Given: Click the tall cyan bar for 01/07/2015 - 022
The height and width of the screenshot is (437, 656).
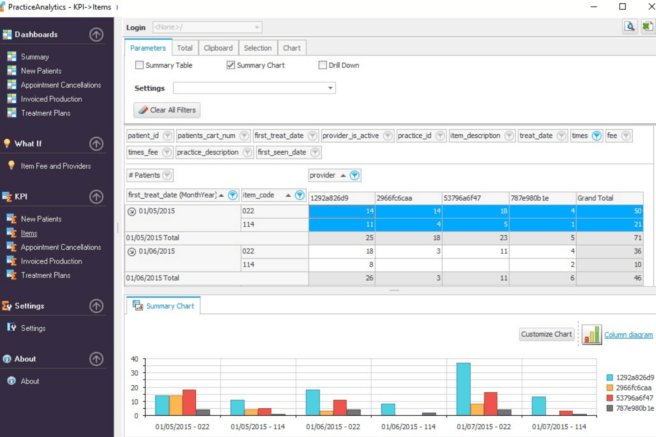Looking at the screenshot, I should click(464, 389).
